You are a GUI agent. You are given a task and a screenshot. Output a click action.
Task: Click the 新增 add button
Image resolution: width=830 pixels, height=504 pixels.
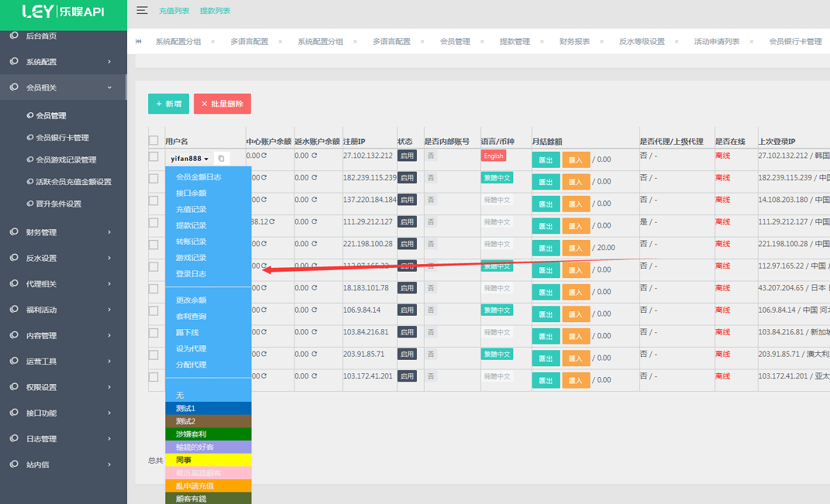click(169, 103)
